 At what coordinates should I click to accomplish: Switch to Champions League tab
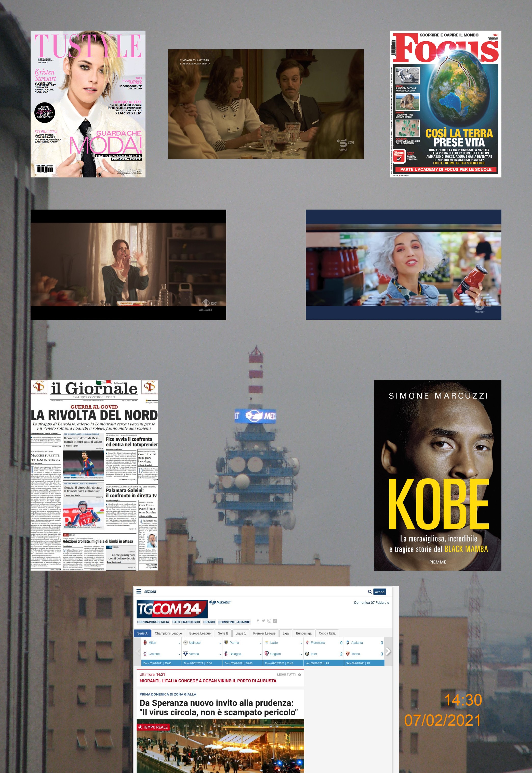click(168, 633)
